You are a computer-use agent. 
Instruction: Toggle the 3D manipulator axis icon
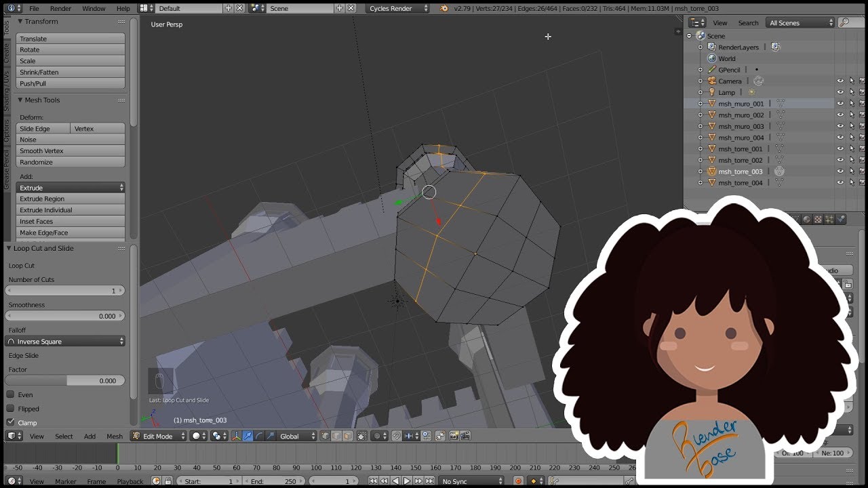(236, 436)
